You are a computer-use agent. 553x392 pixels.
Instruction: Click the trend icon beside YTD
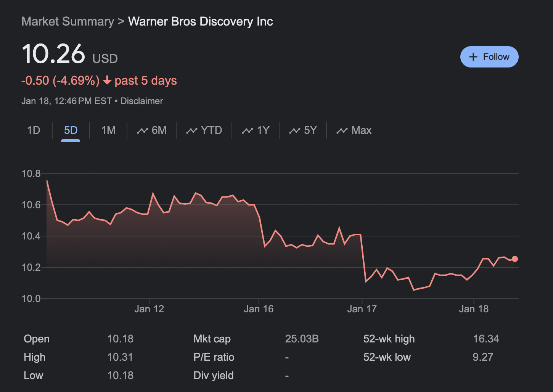191,131
